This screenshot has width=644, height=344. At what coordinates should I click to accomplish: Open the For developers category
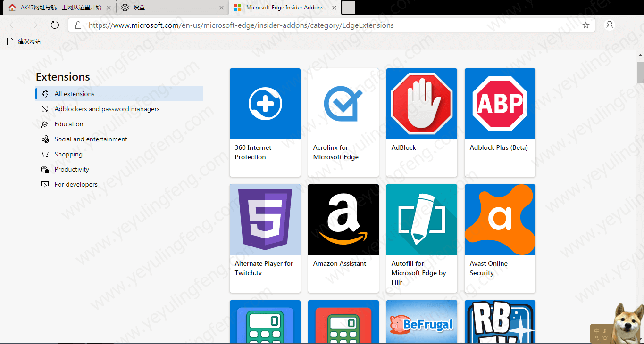[119, 184]
